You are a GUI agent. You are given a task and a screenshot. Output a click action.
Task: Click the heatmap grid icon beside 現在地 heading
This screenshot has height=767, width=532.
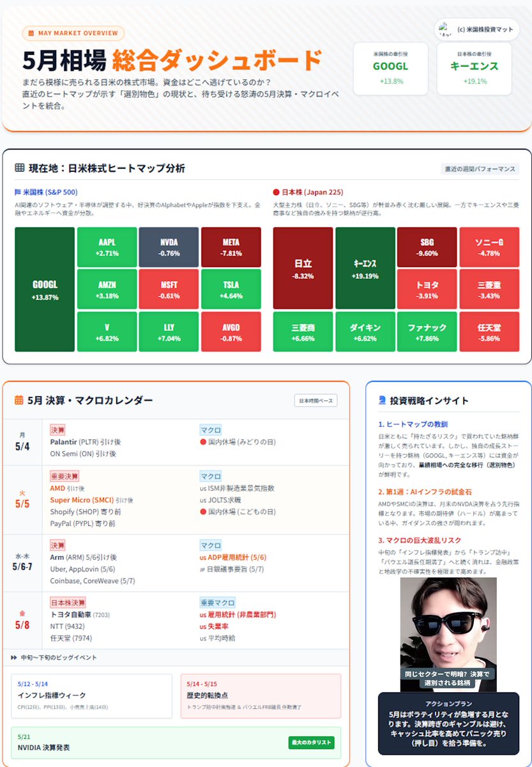click(20, 169)
